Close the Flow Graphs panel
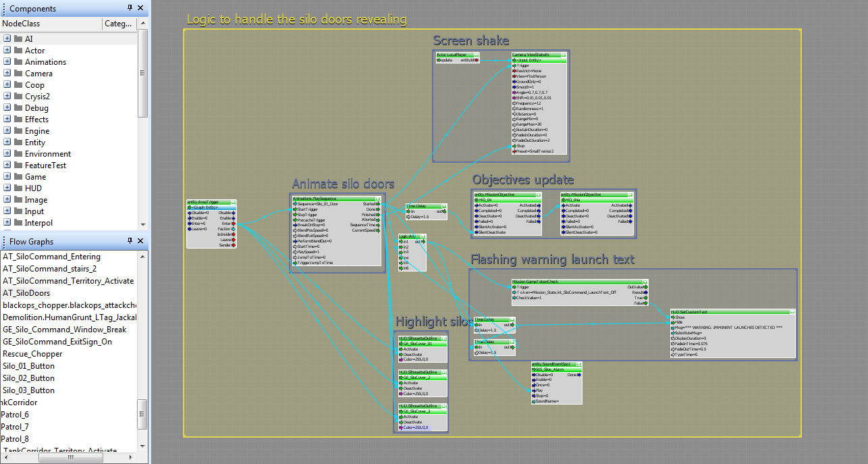 pos(141,241)
